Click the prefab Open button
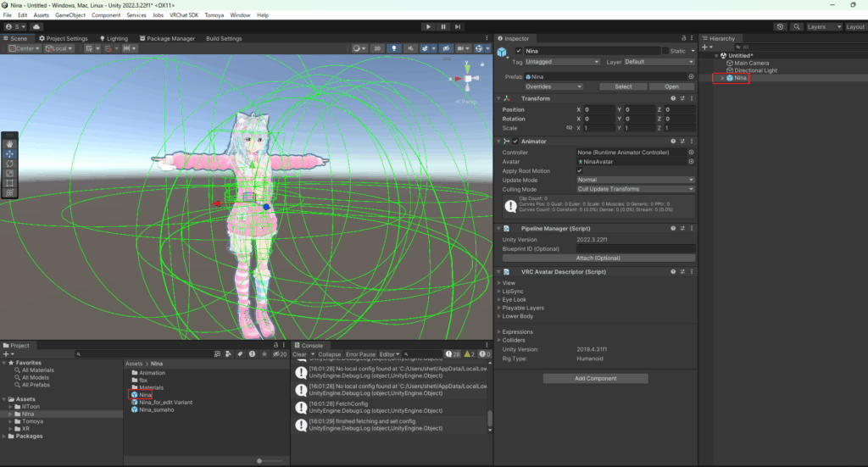The height and width of the screenshot is (467, 868). pos(671,86)
